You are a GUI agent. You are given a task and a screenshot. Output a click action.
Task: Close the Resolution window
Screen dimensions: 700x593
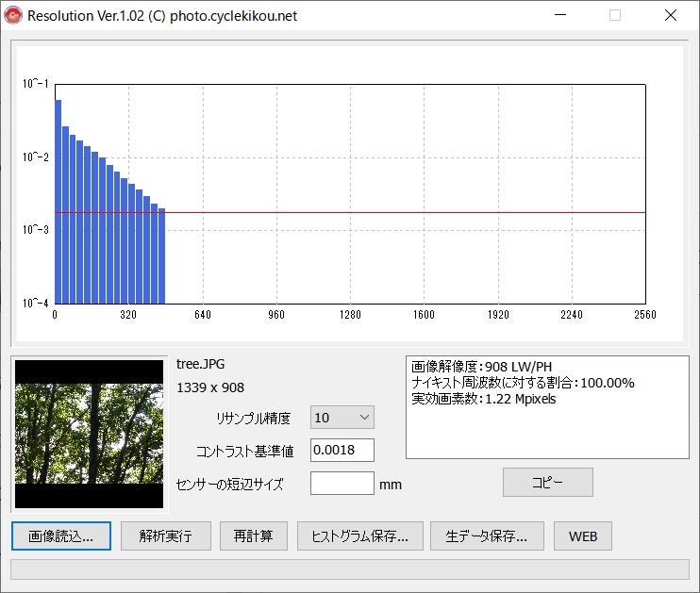tap(671, 15)
